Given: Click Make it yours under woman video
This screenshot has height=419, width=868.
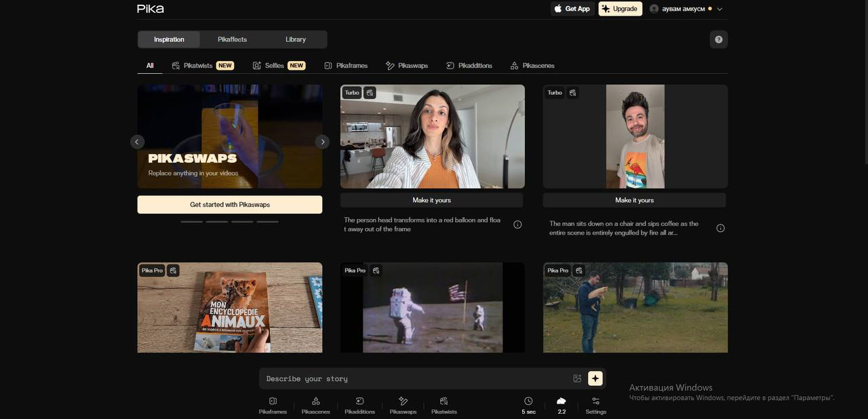Looking at the screenshot, I should (432, 200).
